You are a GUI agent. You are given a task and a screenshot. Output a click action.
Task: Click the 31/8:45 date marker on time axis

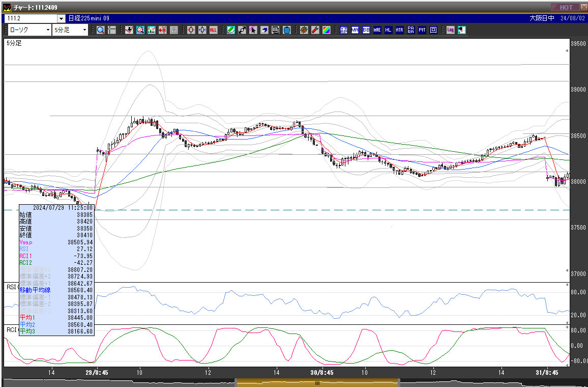click(547, 373)
